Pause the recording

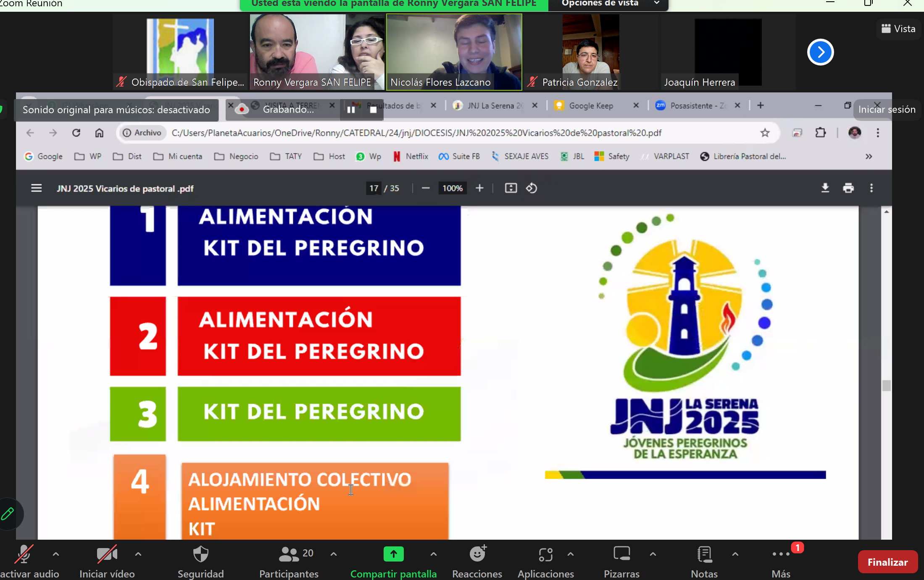pyautogui.click(x=351, y=110)
